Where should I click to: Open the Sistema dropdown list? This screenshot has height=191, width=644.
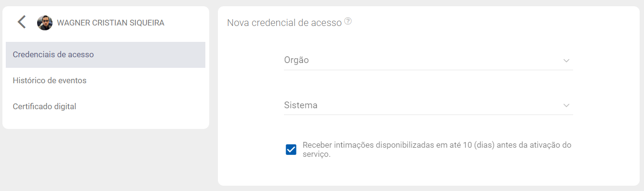pos(429,105)
